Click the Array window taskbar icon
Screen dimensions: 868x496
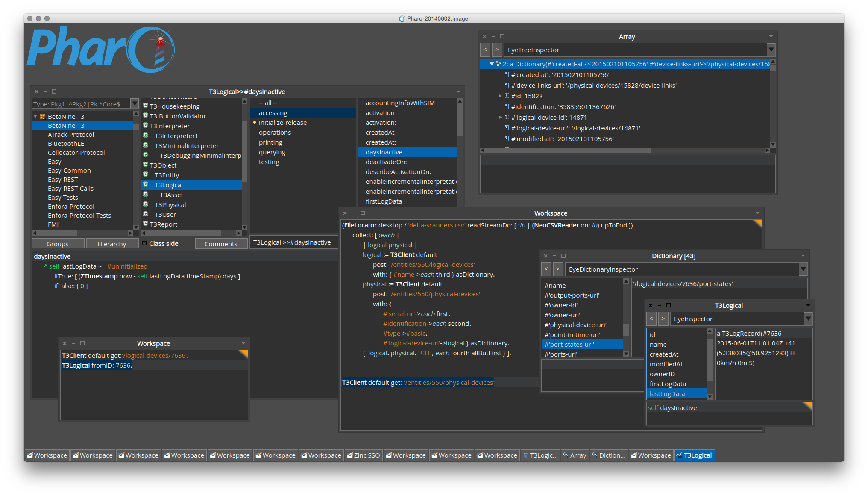566,455
